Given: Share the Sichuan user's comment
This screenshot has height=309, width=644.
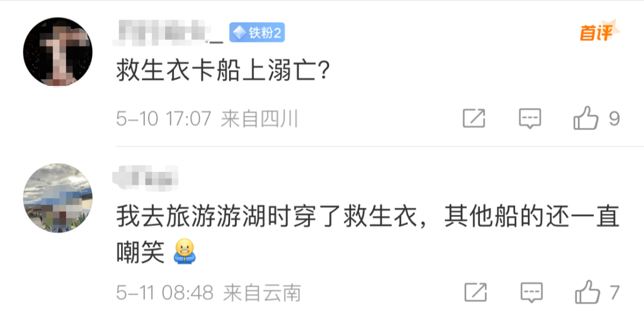Looking at the screenshot, I should [474, 119].
